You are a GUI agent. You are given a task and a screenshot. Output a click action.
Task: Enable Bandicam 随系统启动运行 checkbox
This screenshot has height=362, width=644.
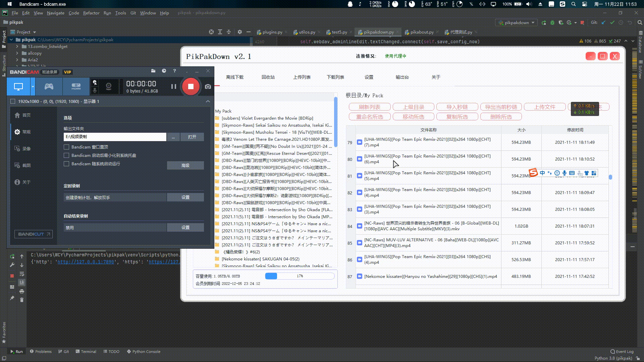click(66, 164)
